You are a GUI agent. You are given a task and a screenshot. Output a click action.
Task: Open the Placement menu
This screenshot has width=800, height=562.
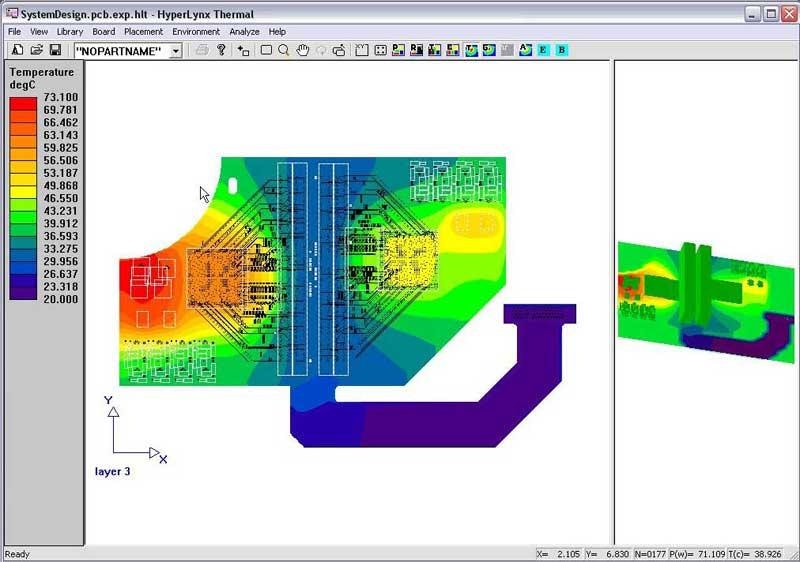tap(143, 32)
